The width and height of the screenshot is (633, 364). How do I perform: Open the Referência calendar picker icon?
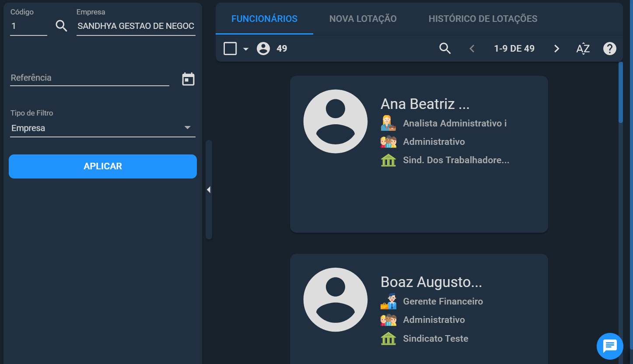[188, 79]
